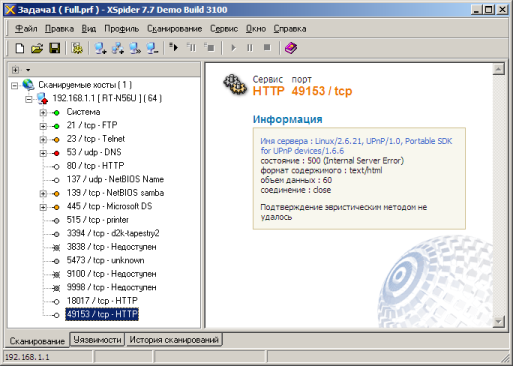
Task: Click the info panel scroll down arrow
Action: point(498,321)
